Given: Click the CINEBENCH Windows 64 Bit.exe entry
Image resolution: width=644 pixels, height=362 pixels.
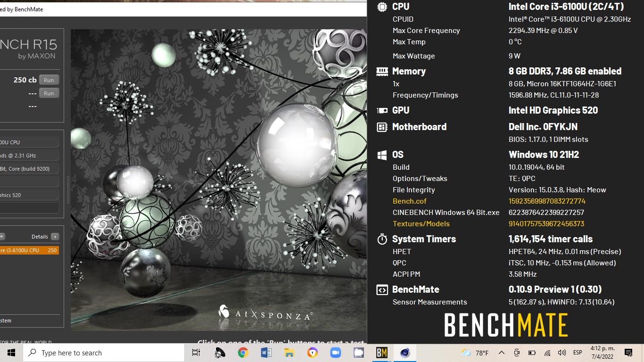Looking at the screenshot, I should click(446, 213).
